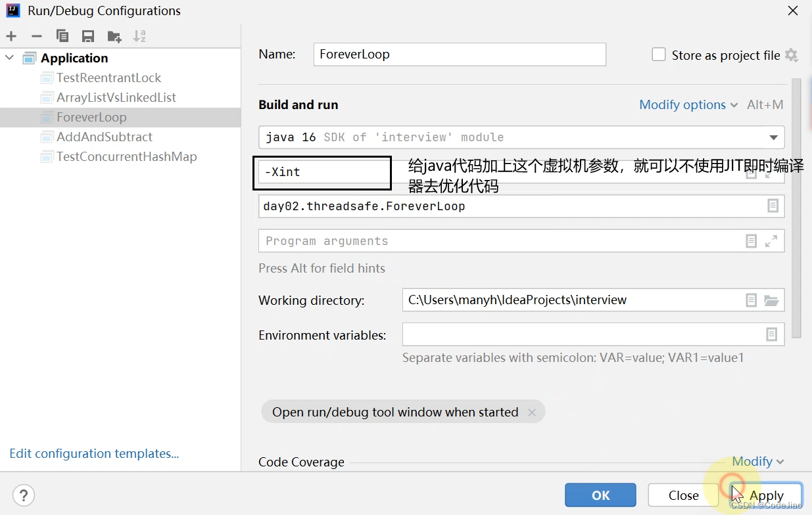
Task: Open Store as project file settings gear
Action: [791, 55]
